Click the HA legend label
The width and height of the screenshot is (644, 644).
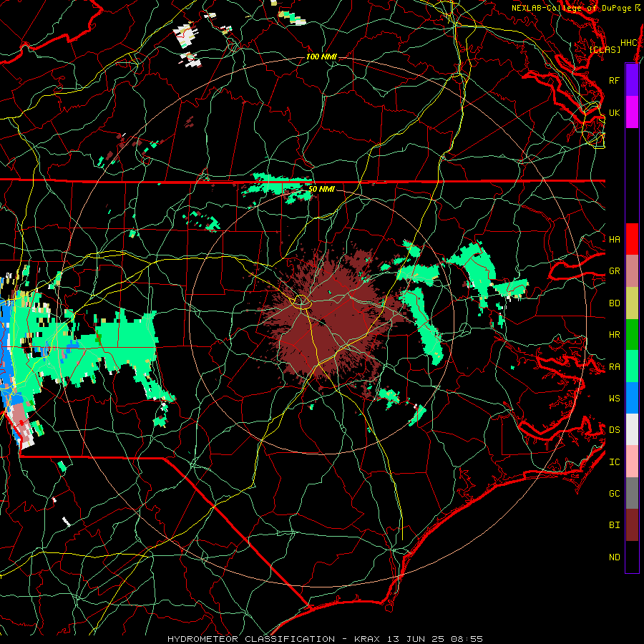[615, 239]
